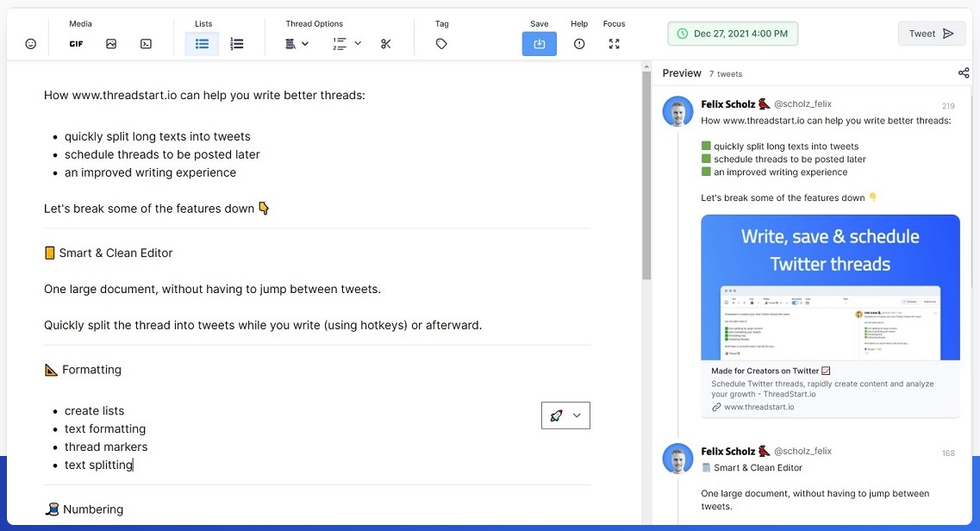Screen dimensions: 980x531
Task: Toggle the numbered list button
Action: tap(237, 44)
